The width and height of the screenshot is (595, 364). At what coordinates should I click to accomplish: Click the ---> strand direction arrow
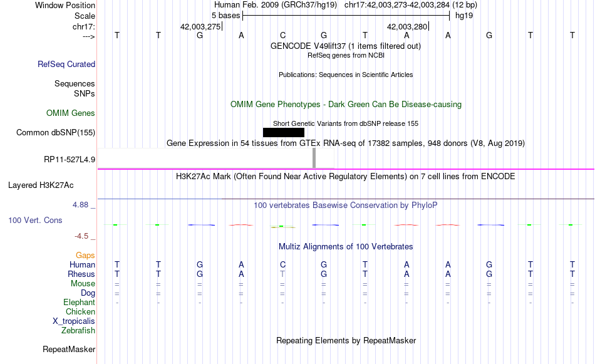pos(89,36)
